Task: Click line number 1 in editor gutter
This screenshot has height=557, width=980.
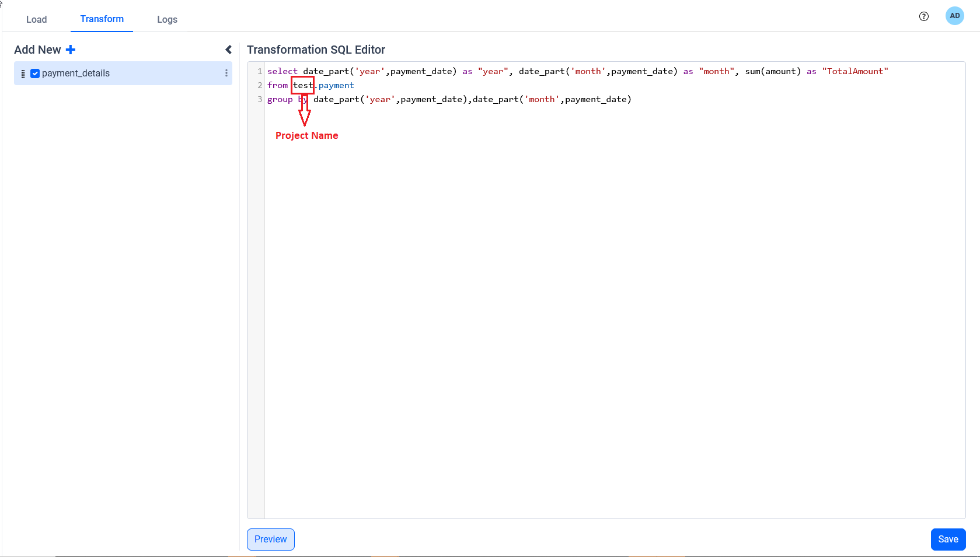Action: pos(260,71)
